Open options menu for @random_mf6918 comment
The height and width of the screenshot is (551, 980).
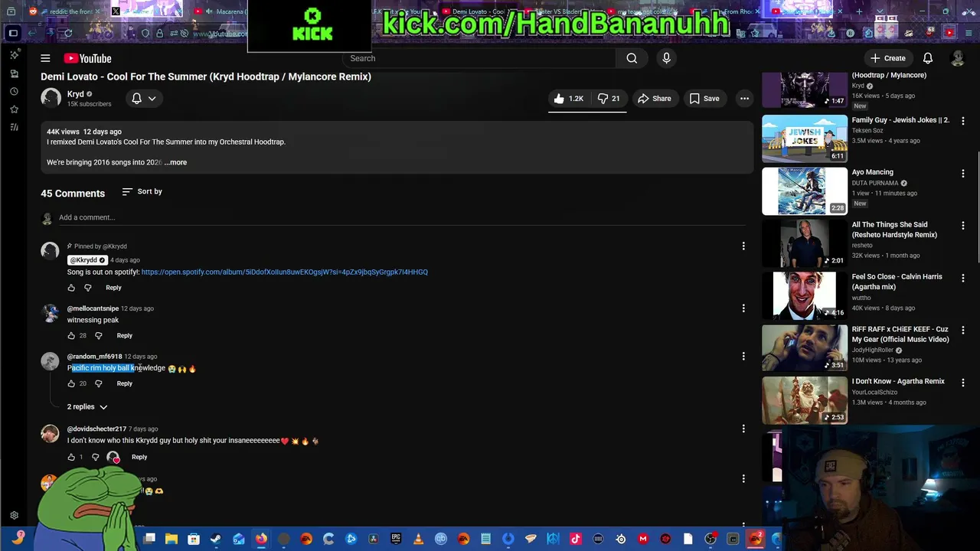[x=743, y=357]
